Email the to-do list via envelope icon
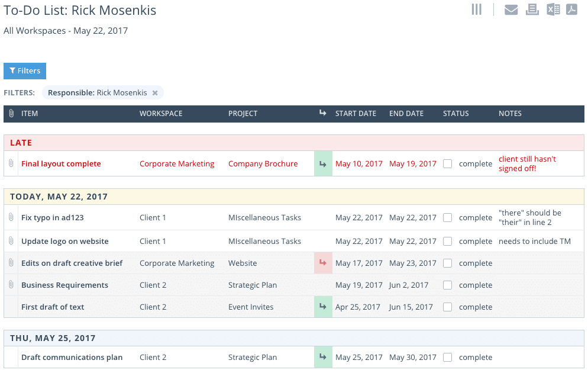 (511, 10)
